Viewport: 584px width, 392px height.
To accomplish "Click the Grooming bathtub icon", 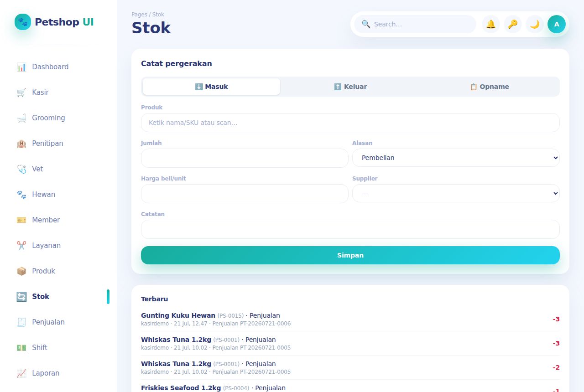I will point(21,118).
